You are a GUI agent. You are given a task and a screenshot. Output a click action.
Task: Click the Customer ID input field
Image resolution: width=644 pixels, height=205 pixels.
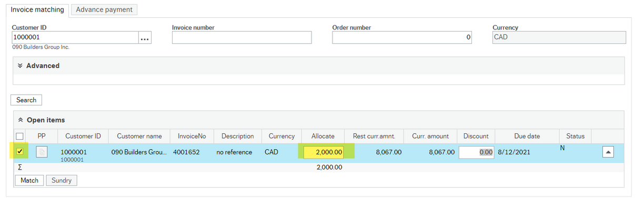click(x=75, y=37)
